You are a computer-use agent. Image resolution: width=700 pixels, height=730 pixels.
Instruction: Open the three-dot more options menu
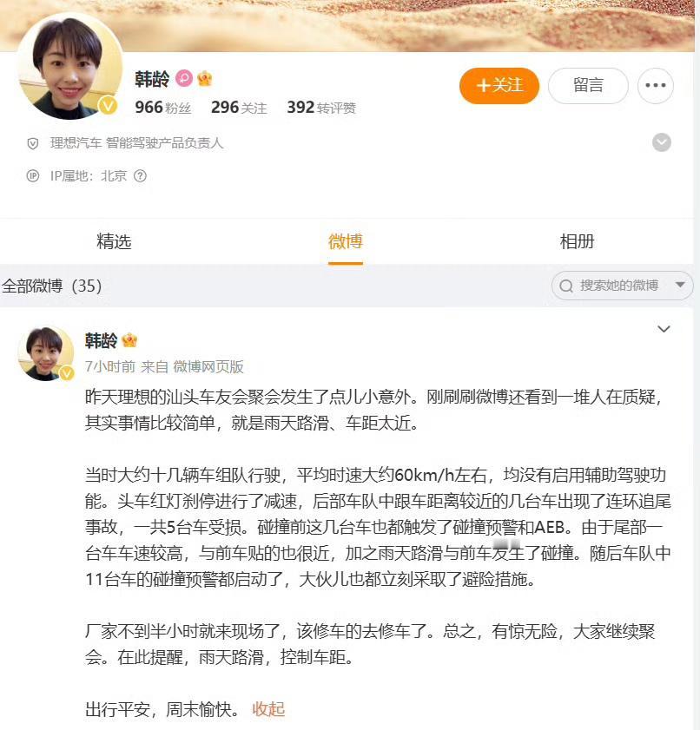pyautogui.click(x=656, y=86)
